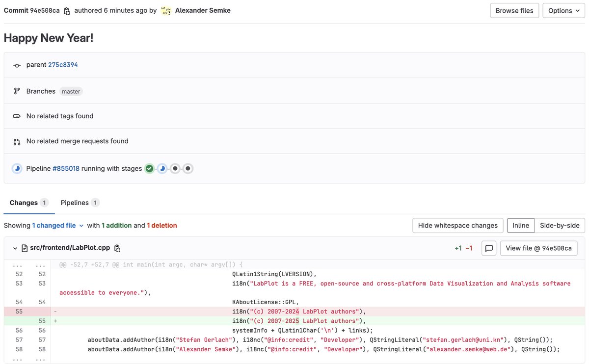Click the merge requests icon
589x364 pixels.
17,141
